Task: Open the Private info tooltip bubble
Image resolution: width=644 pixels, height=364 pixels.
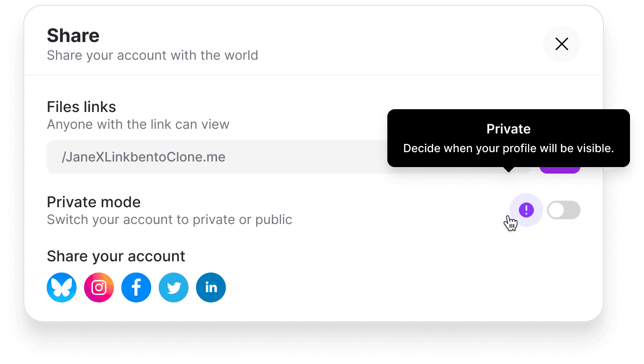Action: pyautogui.click(x=509, y=138)
